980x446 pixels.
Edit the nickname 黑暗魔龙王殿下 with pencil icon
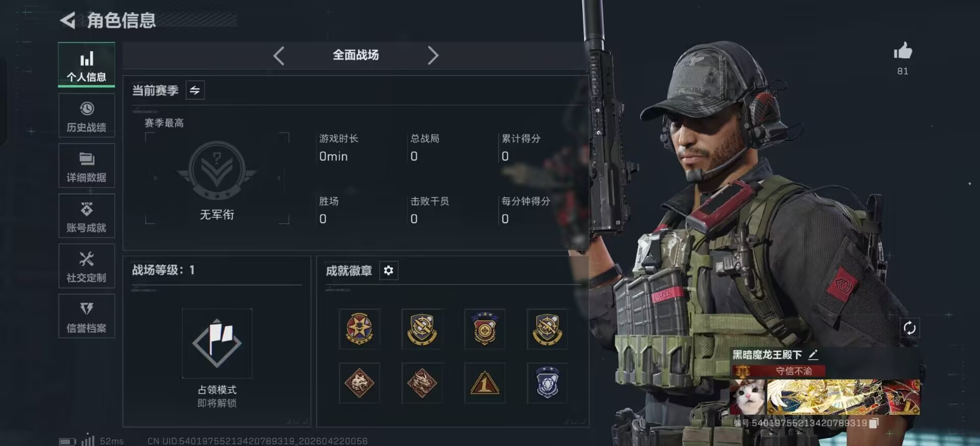pyautogui.click(x=813, y=355)
